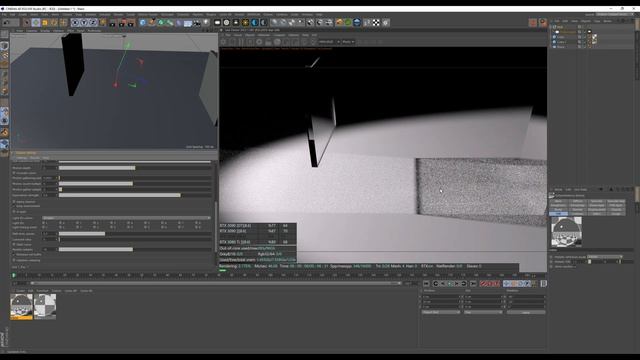
Task: Open Edit Render Settings clapperboard icon
Action: pos(131,23)
